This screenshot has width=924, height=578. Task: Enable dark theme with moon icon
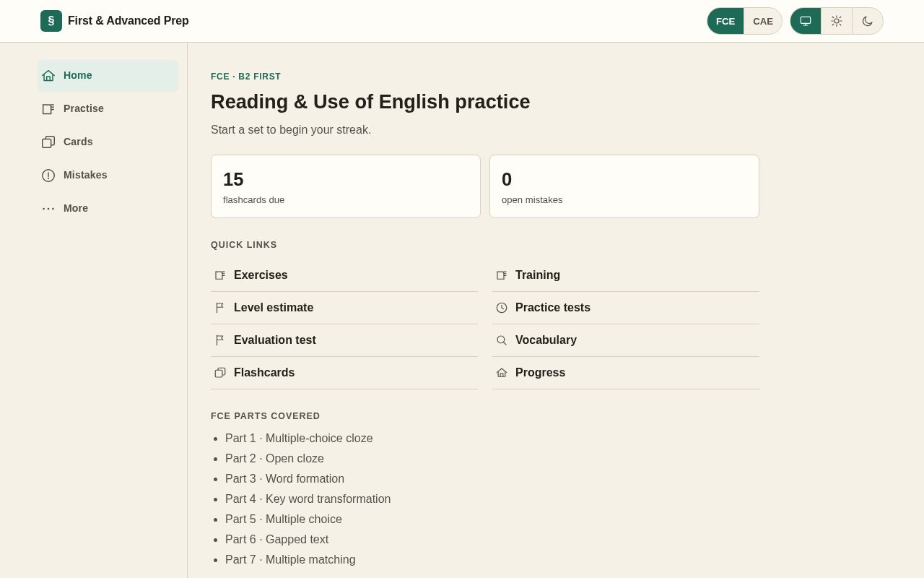coord(868,21)
